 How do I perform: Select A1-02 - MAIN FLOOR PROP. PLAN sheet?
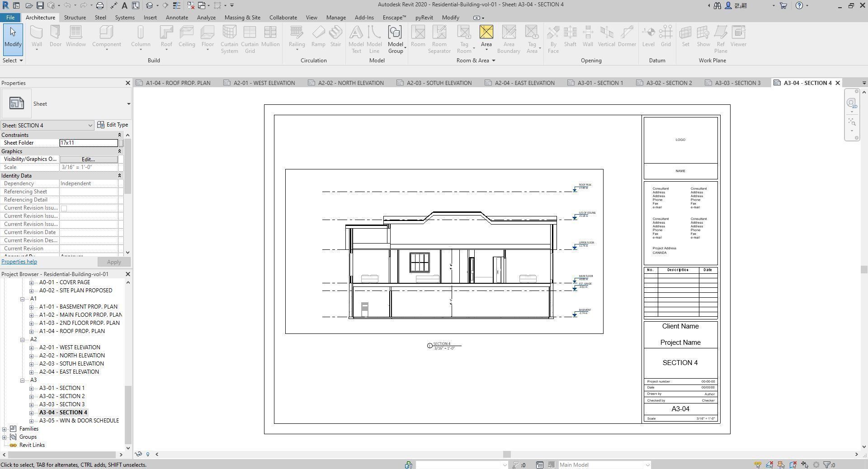[80, 315]
